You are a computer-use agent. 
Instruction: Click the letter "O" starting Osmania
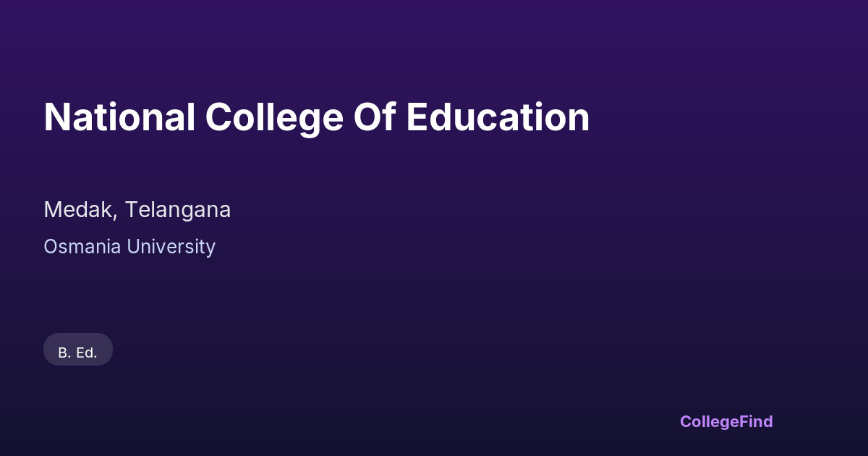coord(51,247)
